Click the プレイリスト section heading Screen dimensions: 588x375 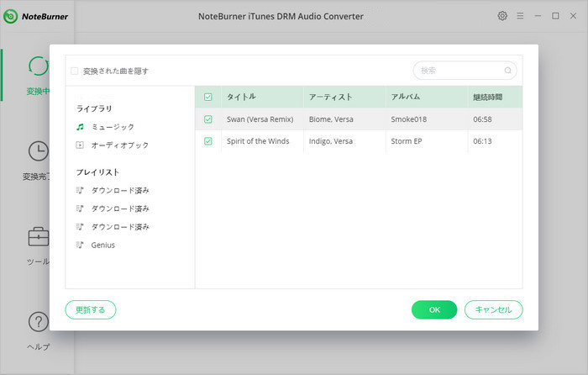tap(97, 172)
